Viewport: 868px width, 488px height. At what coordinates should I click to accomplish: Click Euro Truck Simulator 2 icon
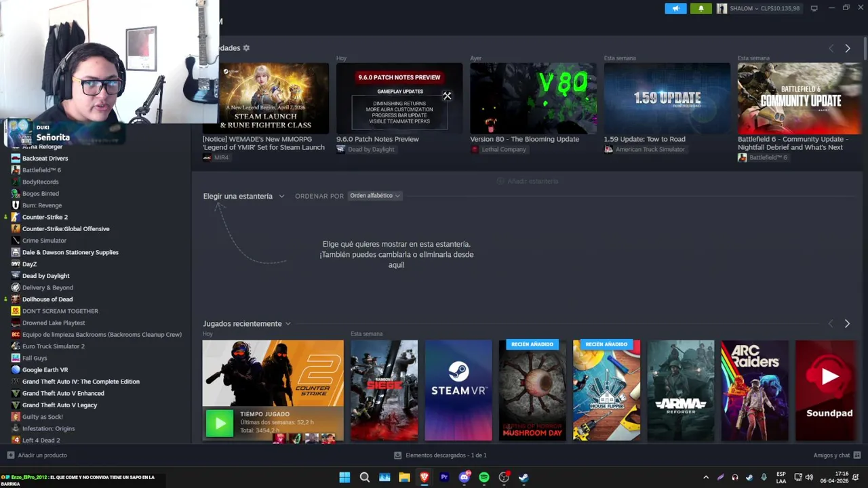[x=16, y=346]
